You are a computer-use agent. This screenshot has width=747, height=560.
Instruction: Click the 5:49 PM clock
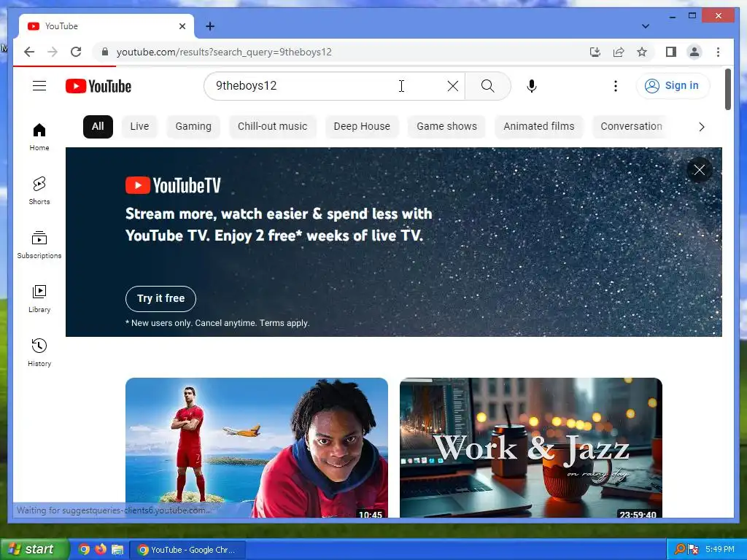(720, 549)
